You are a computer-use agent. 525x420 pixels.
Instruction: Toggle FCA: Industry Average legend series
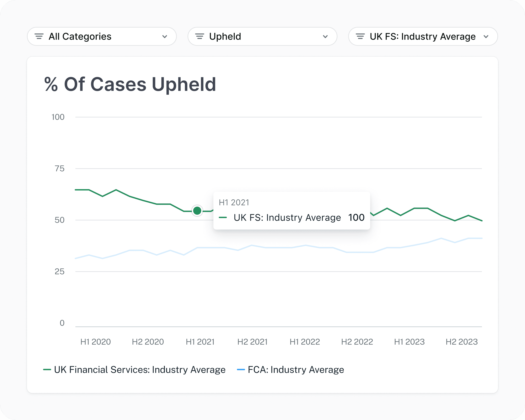[x=296, y=370]
